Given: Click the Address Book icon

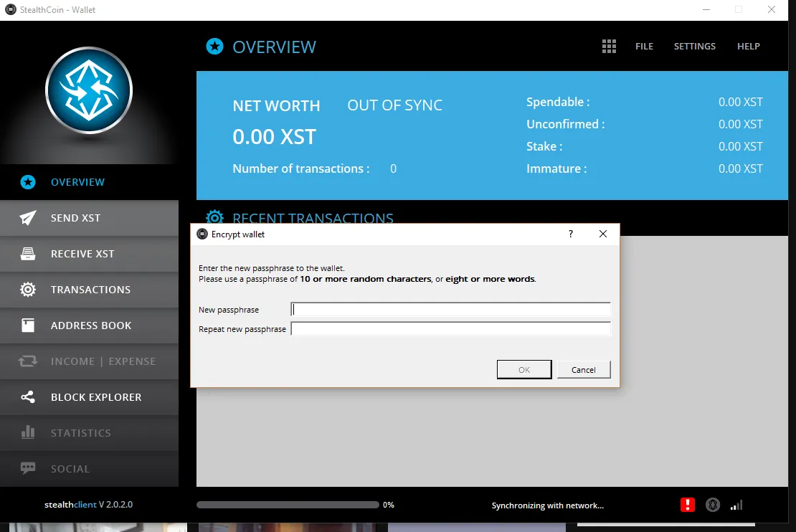Looking at the screenshot, I should (x=28, y=326).
